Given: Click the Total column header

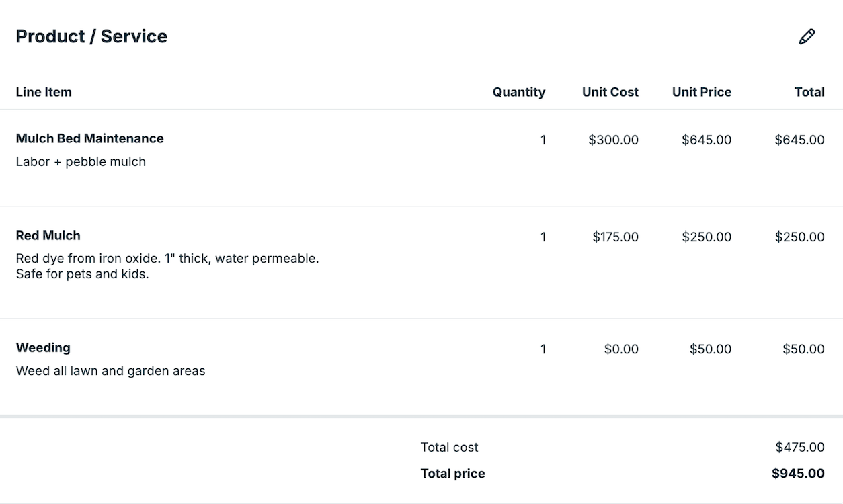Looking at the screenshot, I should point(809,92).
